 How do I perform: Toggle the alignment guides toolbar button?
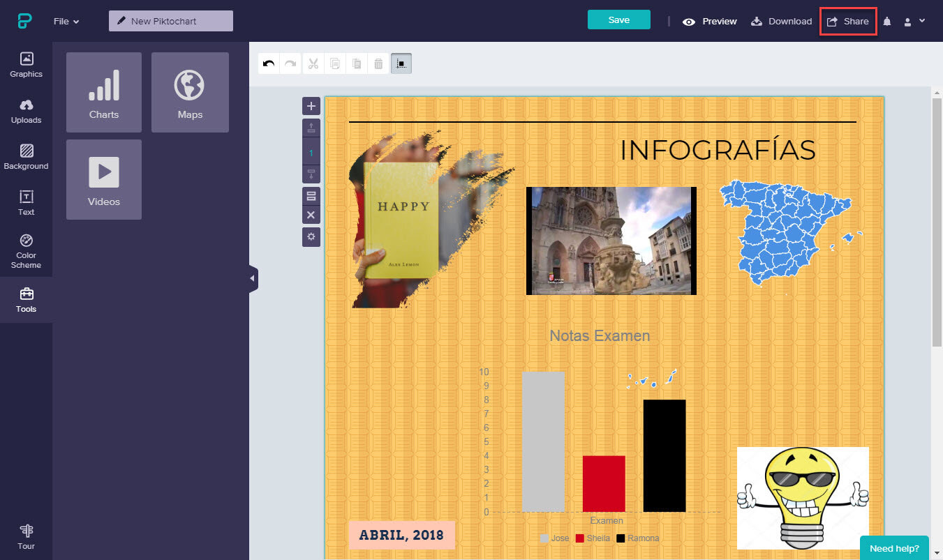click(x=401, y=64)
